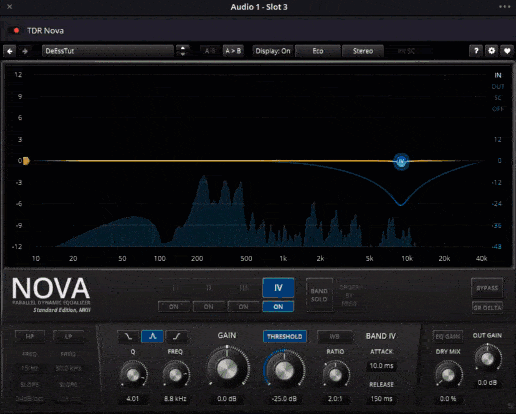This screenshot has height=414, width=516.
Task: Click the out gain value 0.0 dB
Action: 487,383
